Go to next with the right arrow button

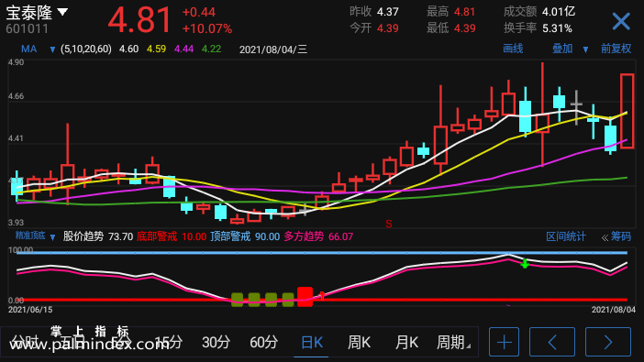pos(608,342)
